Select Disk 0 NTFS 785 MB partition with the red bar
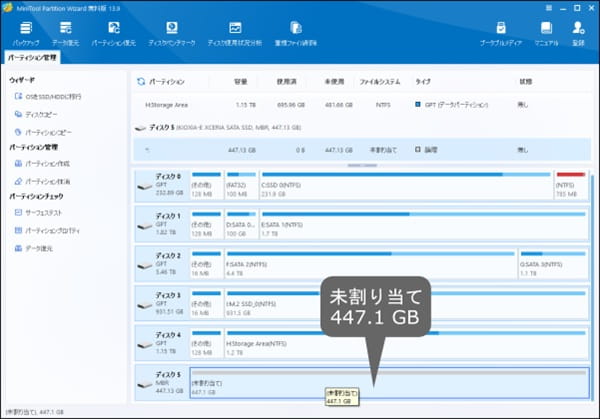 click(x=571, y=186)
